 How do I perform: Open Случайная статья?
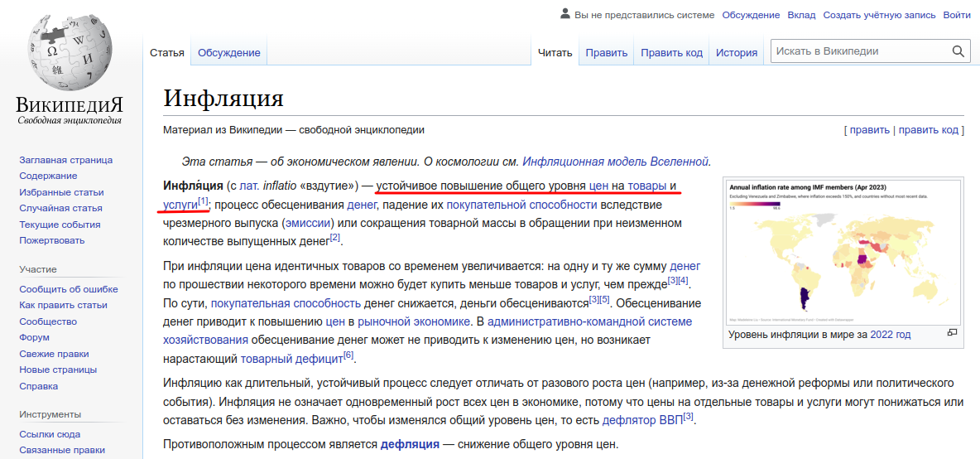(x=60, y=208)
